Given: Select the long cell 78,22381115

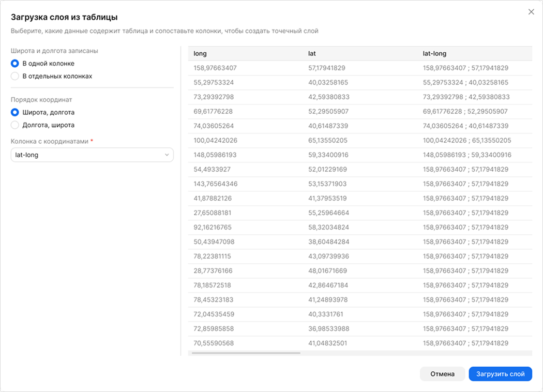Looking at the screenshot, I should click(212, 257).
